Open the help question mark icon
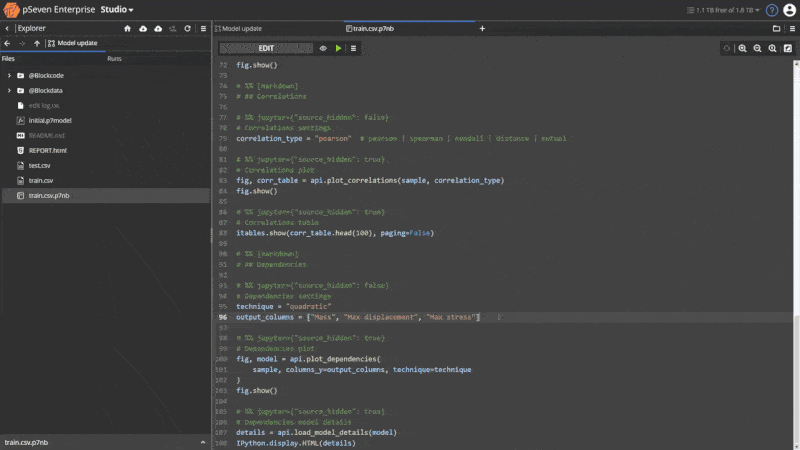Screen dimensions: 800x450 [x=772, y=10]
